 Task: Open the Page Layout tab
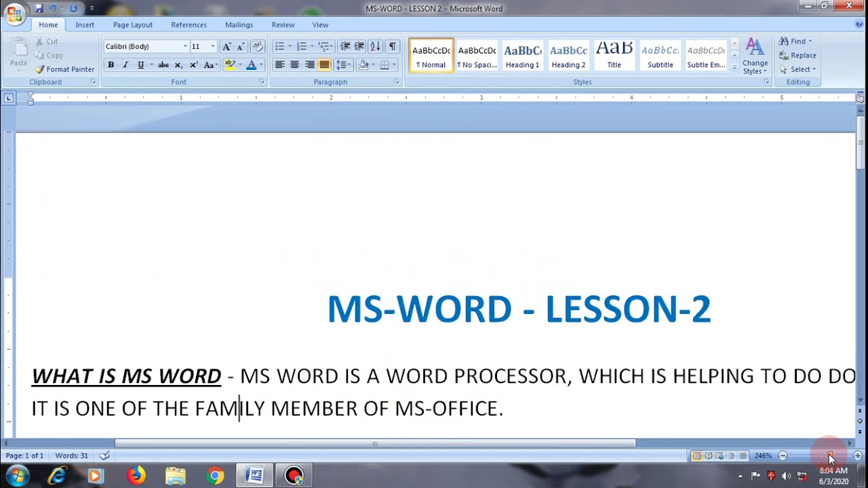coord(133,24)
